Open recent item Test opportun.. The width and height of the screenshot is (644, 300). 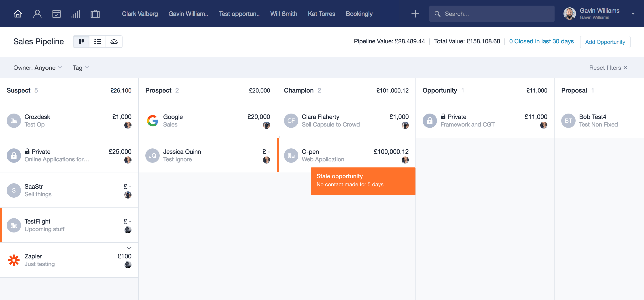point(239,14)
